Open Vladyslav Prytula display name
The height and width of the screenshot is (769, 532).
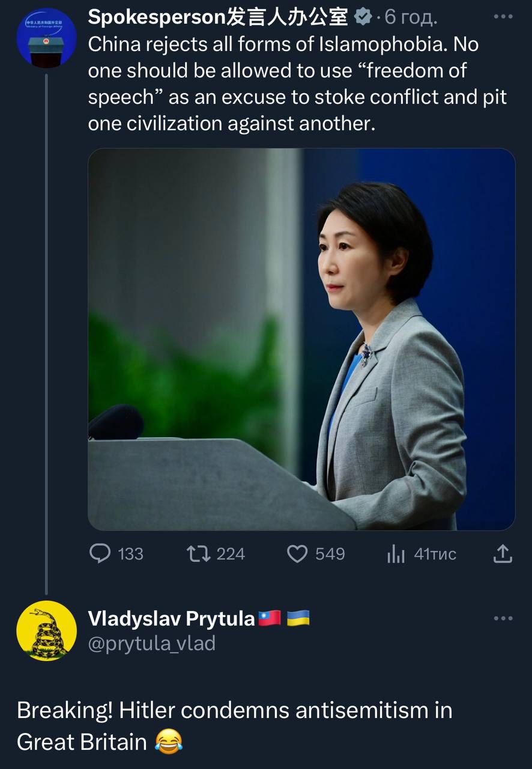point(172,618)
